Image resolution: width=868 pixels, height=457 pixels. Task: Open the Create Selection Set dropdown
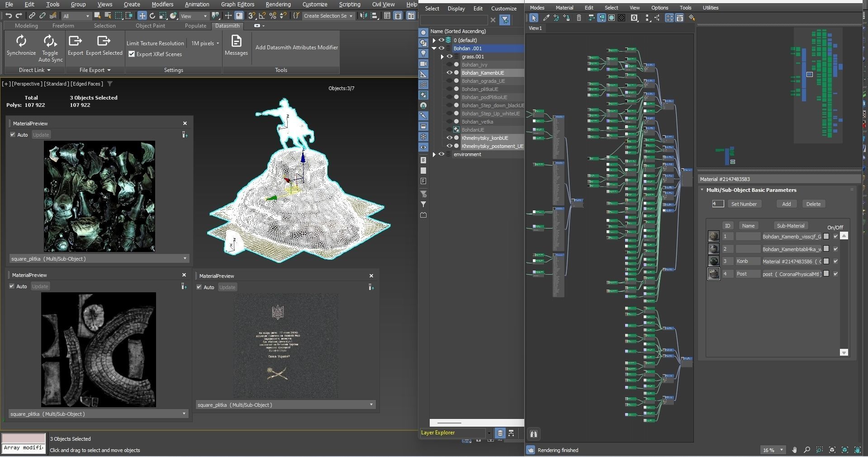click(x=328, y=16)
